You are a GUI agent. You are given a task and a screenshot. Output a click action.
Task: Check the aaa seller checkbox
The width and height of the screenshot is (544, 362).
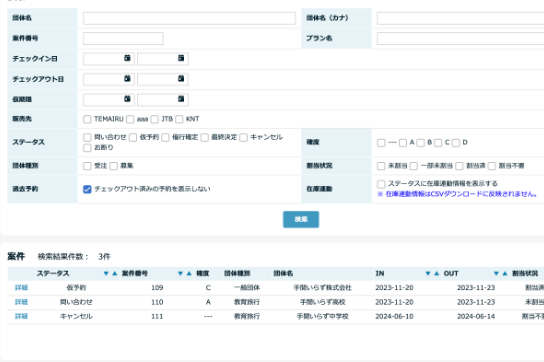pos(130,119)
